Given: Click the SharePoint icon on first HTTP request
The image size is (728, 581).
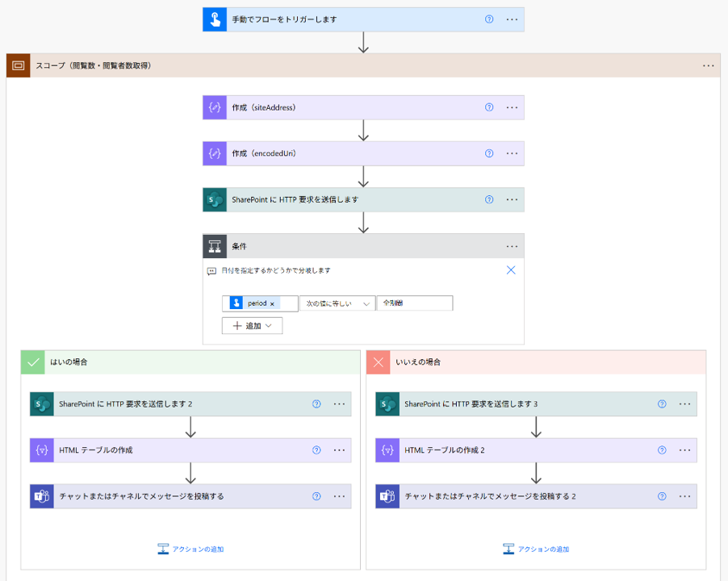Looking at the screenshot, I should [215, 199].
